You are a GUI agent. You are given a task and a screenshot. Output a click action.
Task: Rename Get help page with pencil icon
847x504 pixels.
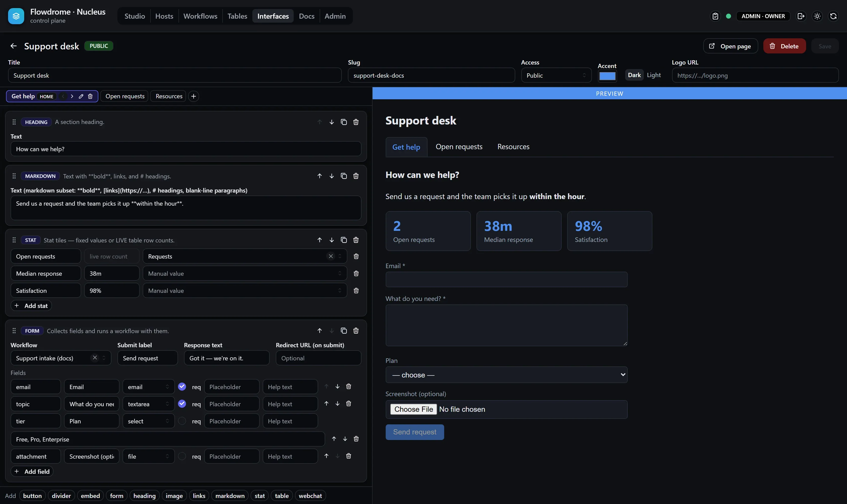pos(81,96)
